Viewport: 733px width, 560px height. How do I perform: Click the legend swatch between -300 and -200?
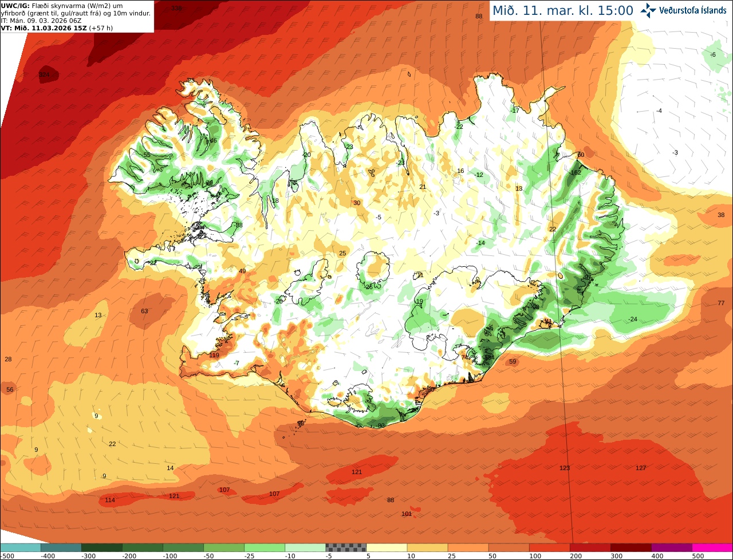[x=101, y=547]
